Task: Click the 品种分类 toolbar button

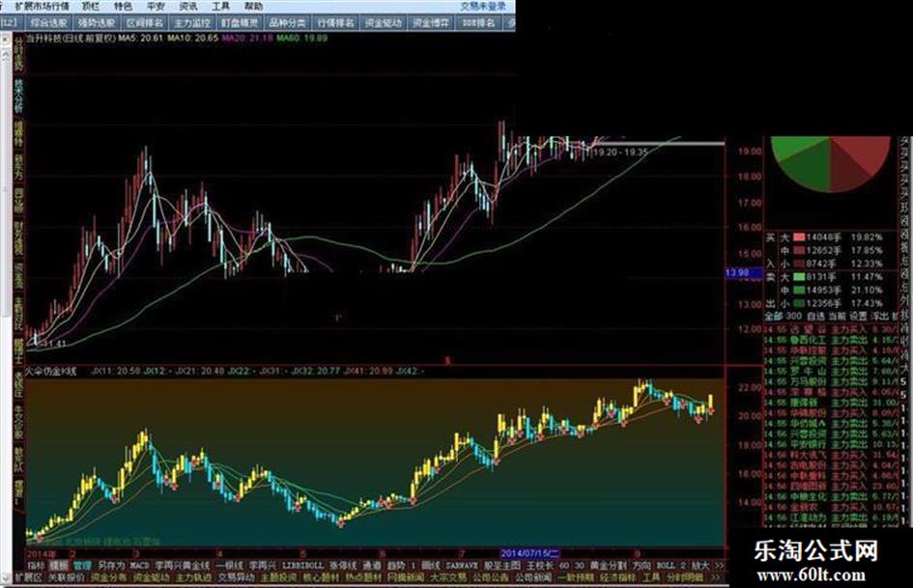Action: point(288,23)
